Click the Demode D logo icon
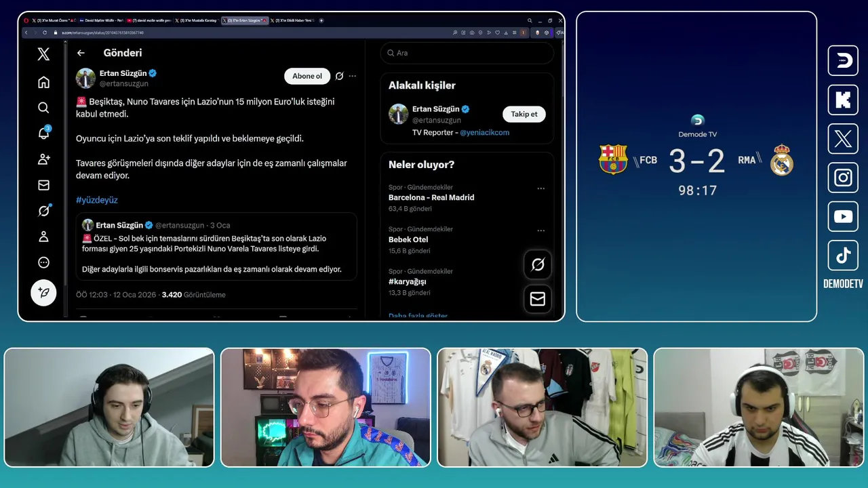 coord(843,60)
